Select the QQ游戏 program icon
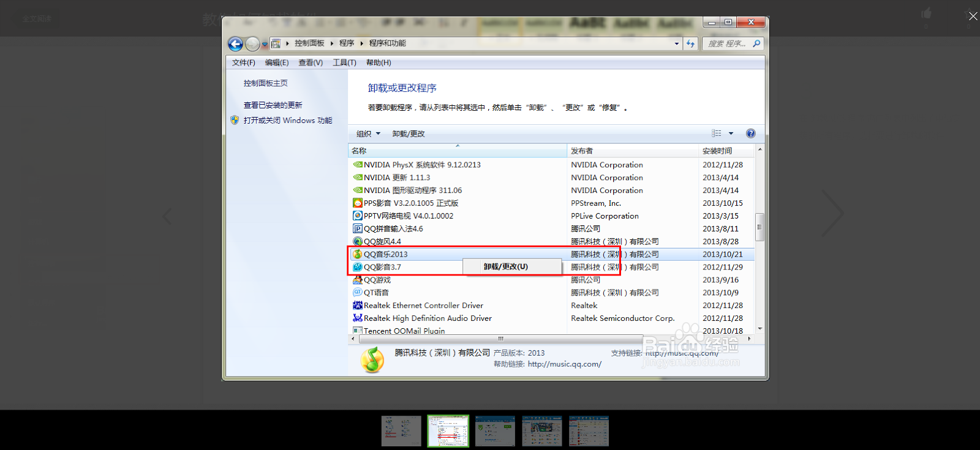This screenshot has height=450, width=980. pyautogui.click(x=358, y=280)
